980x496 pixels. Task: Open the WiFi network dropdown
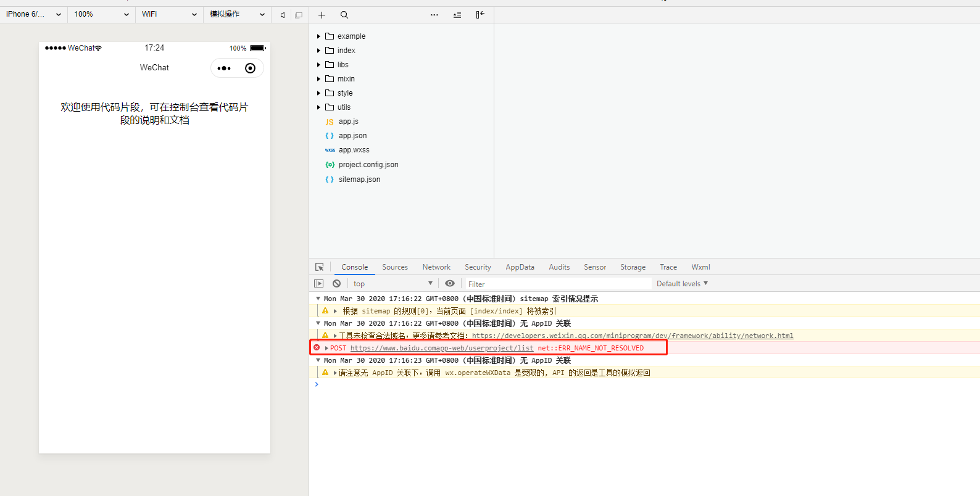point(169,14)
